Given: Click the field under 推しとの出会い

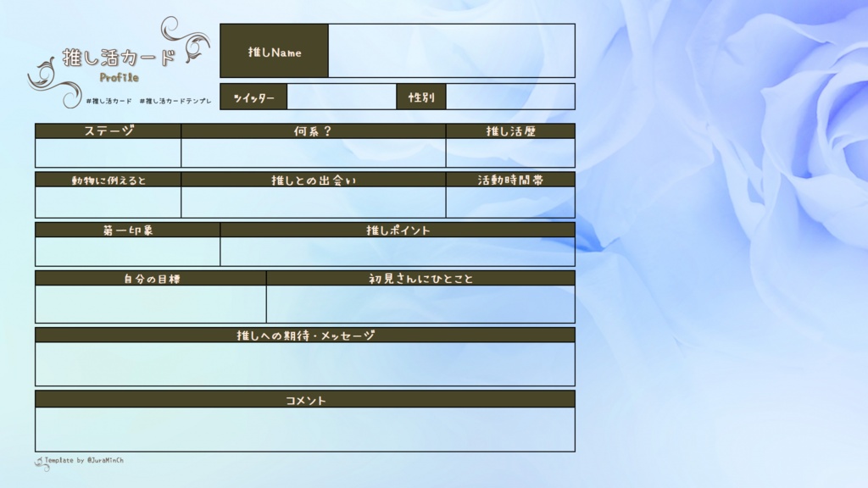Looking at the screenshot, I should pos(314,202).
